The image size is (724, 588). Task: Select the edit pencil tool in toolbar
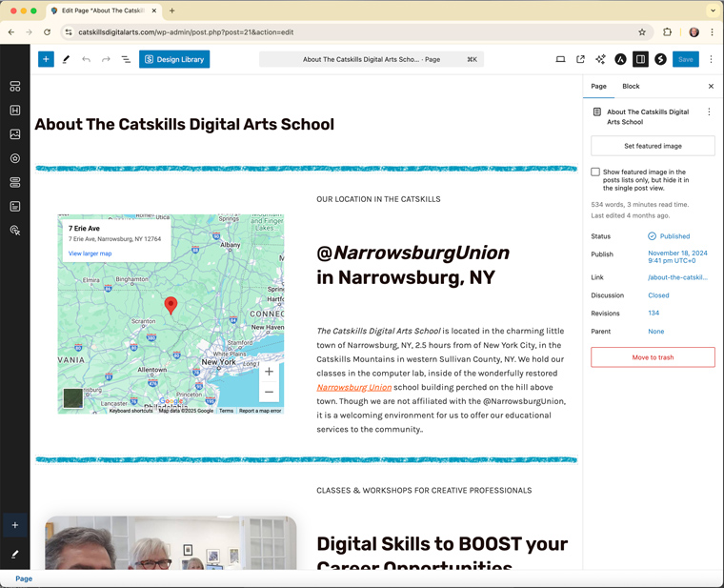click(66, 59)
